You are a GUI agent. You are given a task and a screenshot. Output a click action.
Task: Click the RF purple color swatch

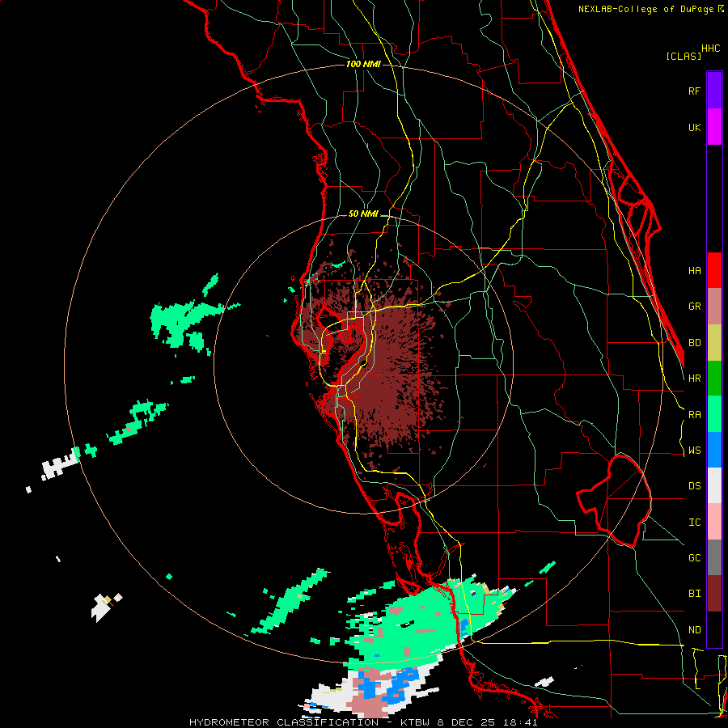point(714,91)
